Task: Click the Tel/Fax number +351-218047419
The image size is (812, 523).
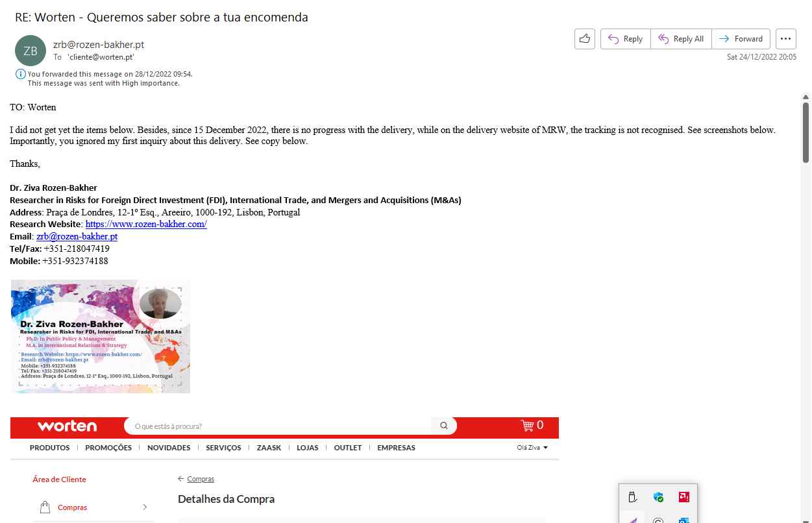Action: point(77,249)
